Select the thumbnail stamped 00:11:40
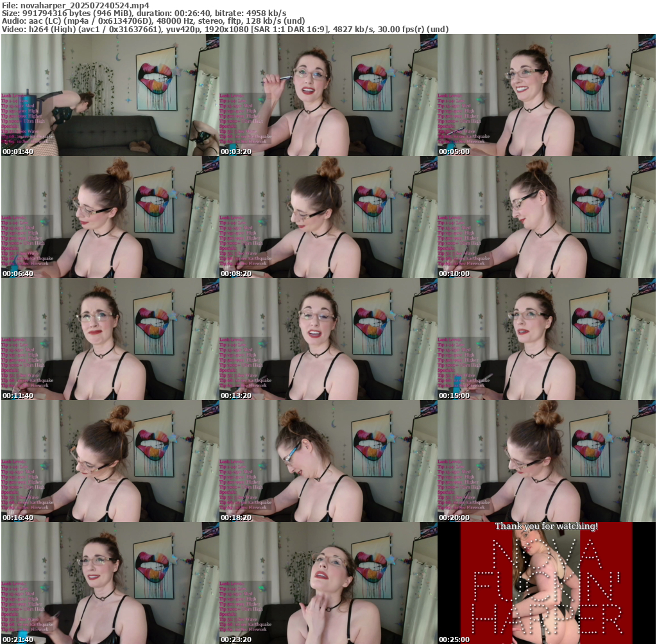This screenshot has width=657, height=644. pyautogui.click(x=110, y=339)
